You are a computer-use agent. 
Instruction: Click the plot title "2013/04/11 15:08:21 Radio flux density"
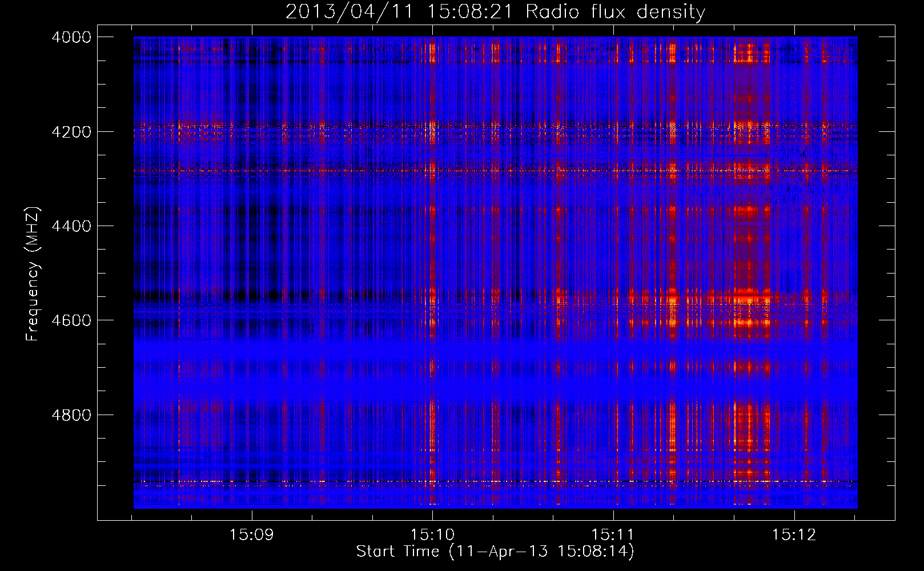[x=495, y=12]
